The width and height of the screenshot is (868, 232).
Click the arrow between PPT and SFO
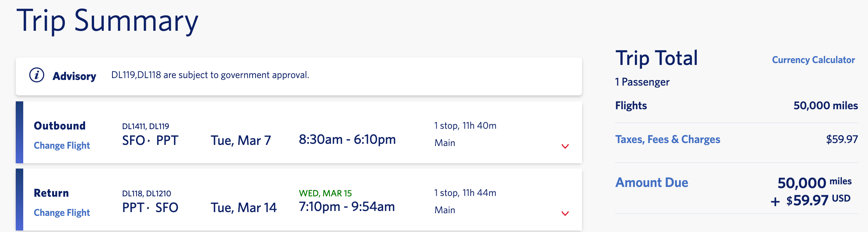pyautogui.click(x=148, y=208)
